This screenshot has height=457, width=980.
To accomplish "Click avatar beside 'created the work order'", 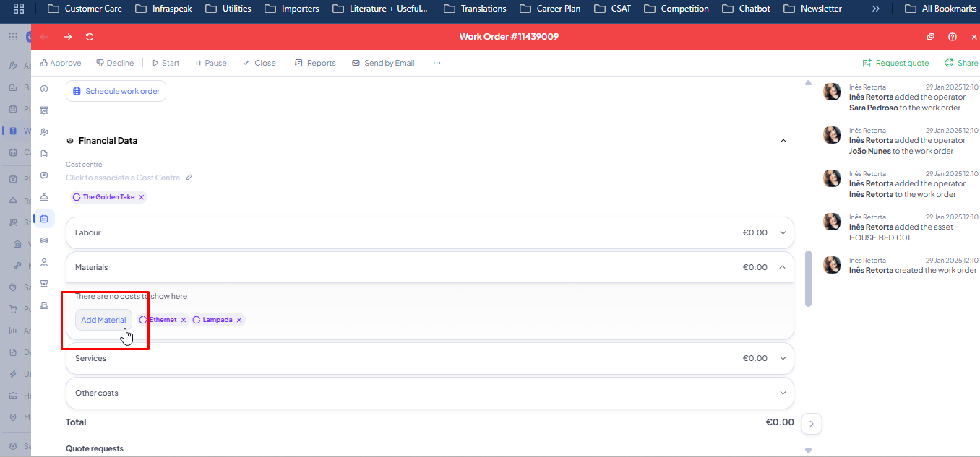I will click(x=833, y=265).
